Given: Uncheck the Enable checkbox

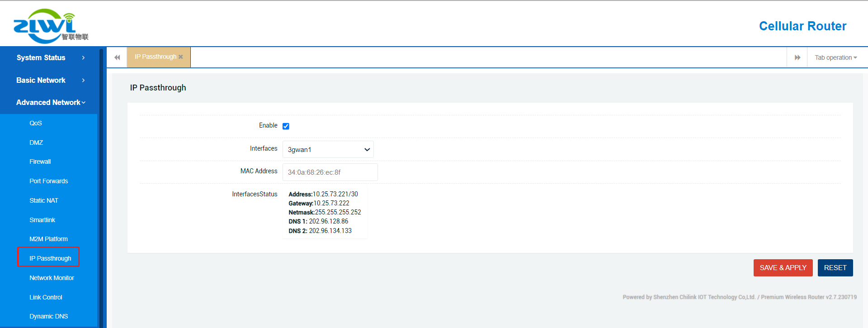Looking at the screenshot, I should click(286, 126).
